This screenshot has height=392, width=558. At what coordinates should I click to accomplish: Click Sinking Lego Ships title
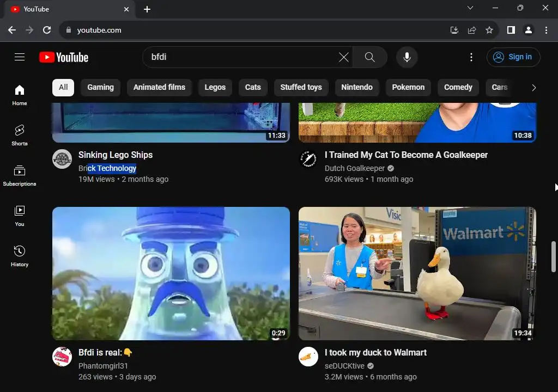[x=116, y=155]
